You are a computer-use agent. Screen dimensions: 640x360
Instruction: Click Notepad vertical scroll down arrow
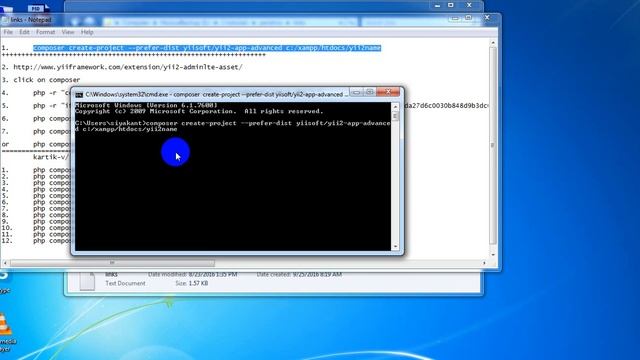click(493, 255)
